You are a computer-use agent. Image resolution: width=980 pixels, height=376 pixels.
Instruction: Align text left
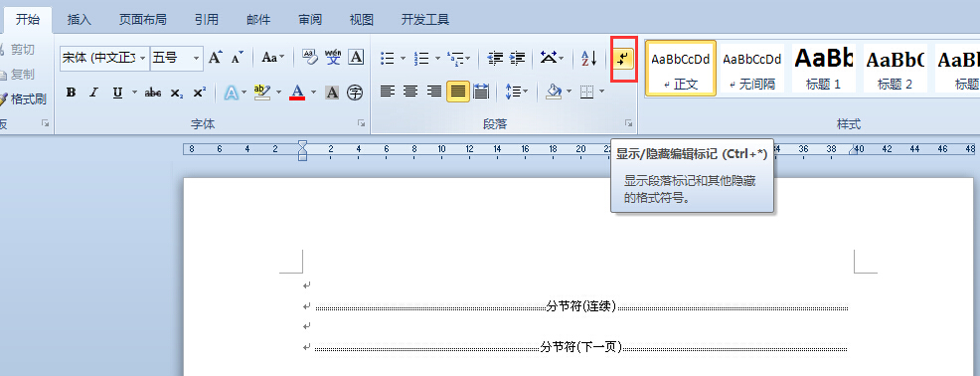388,92
